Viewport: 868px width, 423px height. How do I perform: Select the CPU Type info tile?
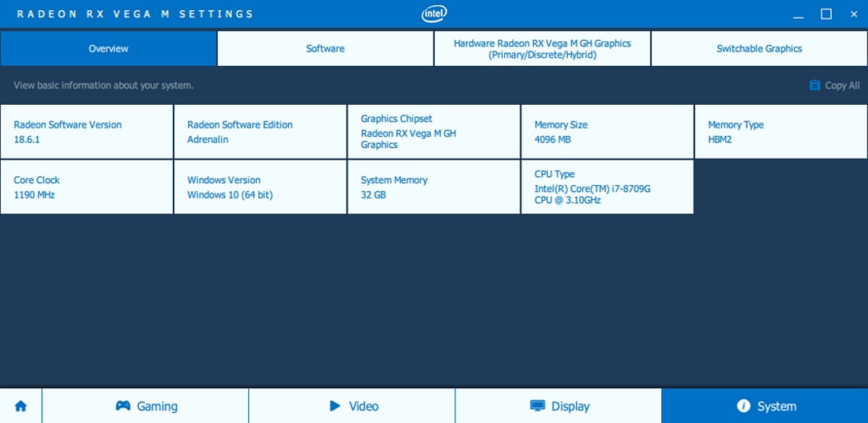607,187
